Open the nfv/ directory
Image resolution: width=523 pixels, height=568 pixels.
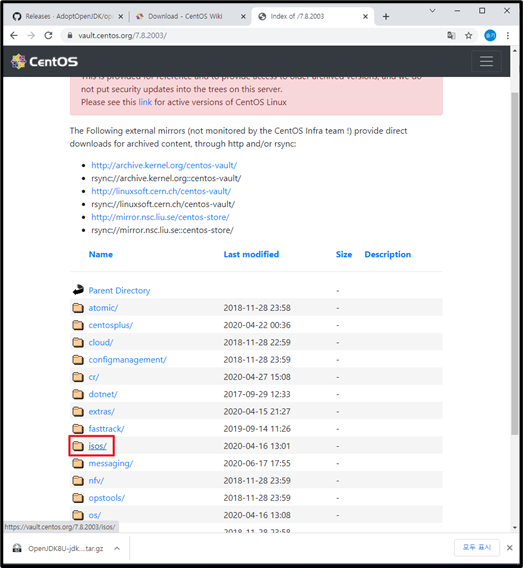96,481
